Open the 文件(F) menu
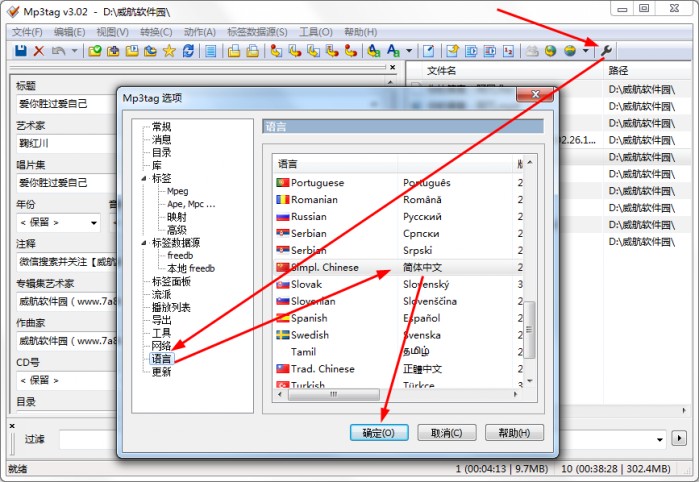The image size is (699, 482). pyautogui.click(x=27, y=32)
